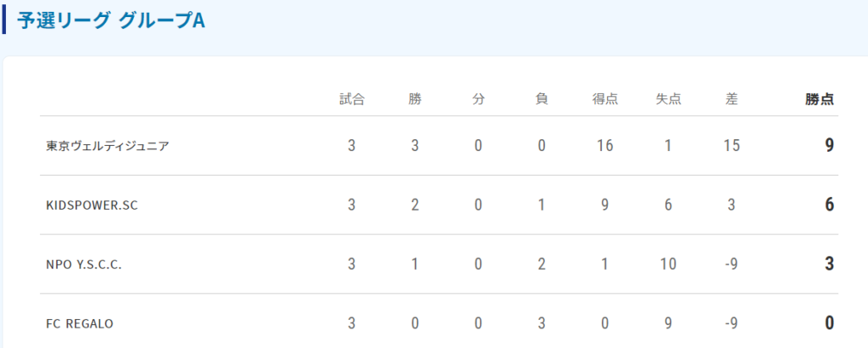Click 東京ヴェルディジュニア's 16 goals scored

pos(604,145)
